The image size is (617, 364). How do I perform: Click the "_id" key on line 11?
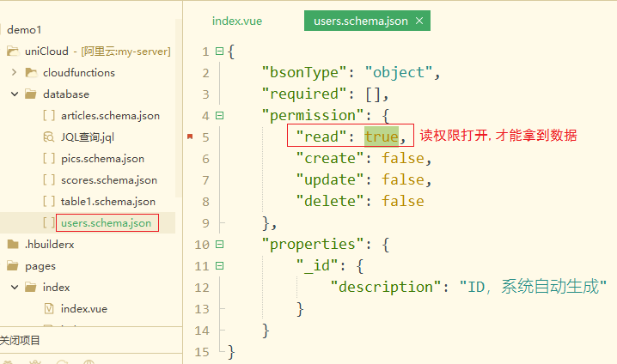point(317,266)
